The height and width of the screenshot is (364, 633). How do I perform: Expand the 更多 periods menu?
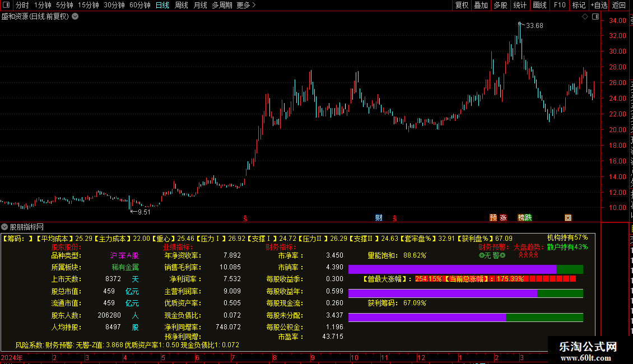click(246, 5)
